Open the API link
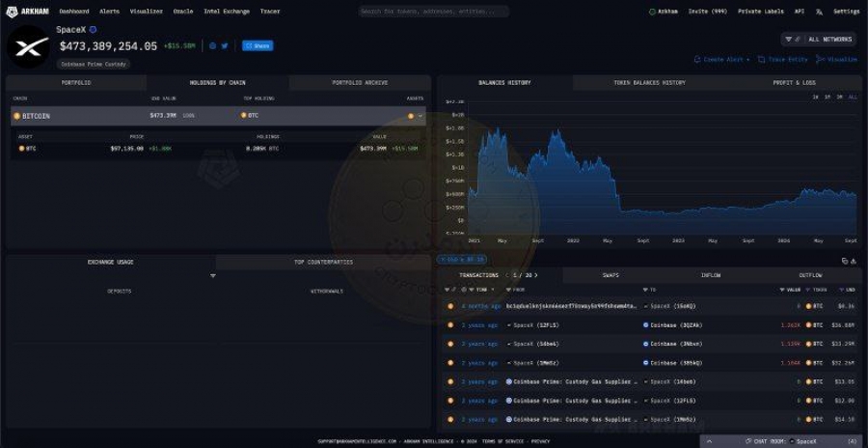The width and height of the screenshot is (868, 448). (800, 11)
